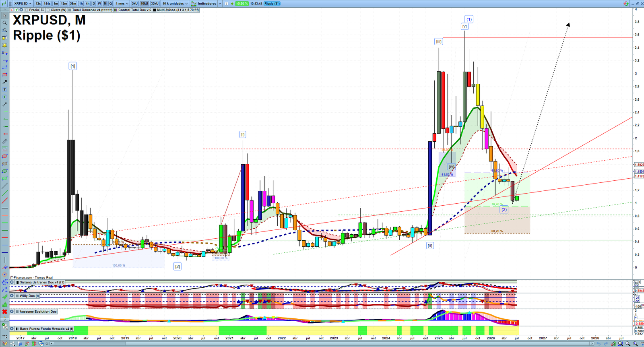This screenshot has height=347, width=644.
Task: Open Sistema de trenes Doc v4 label
Action: (x=42, y=282)
